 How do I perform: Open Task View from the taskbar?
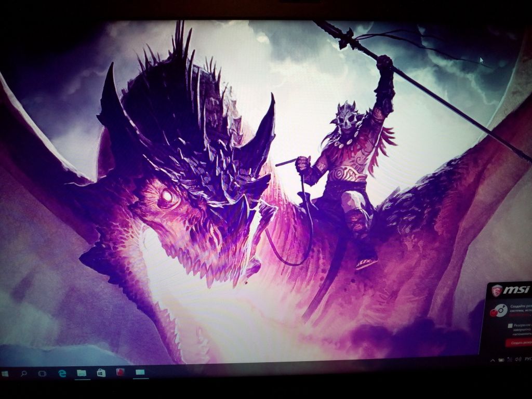(x=42, y=373)
